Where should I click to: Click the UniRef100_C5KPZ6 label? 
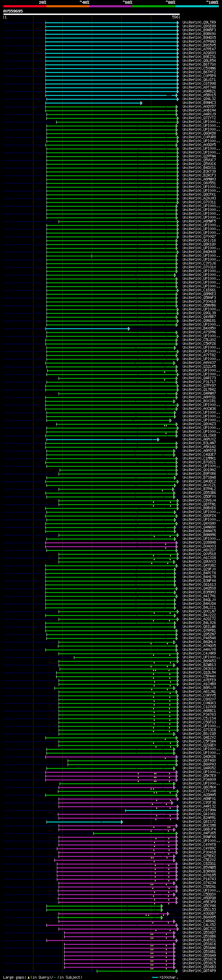click(x=199, y=343)
